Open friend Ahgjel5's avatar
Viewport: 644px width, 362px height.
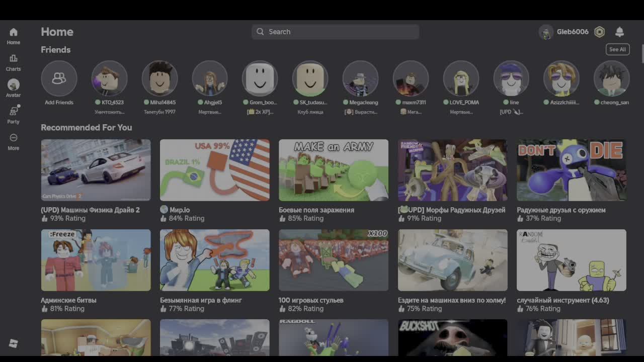coord(210,78)
